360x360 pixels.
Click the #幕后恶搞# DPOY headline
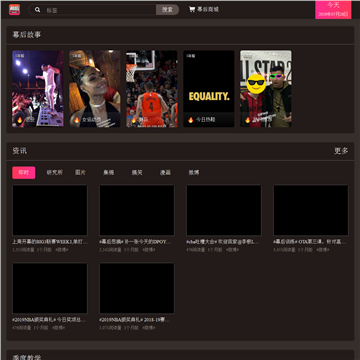tap(136, 242)
